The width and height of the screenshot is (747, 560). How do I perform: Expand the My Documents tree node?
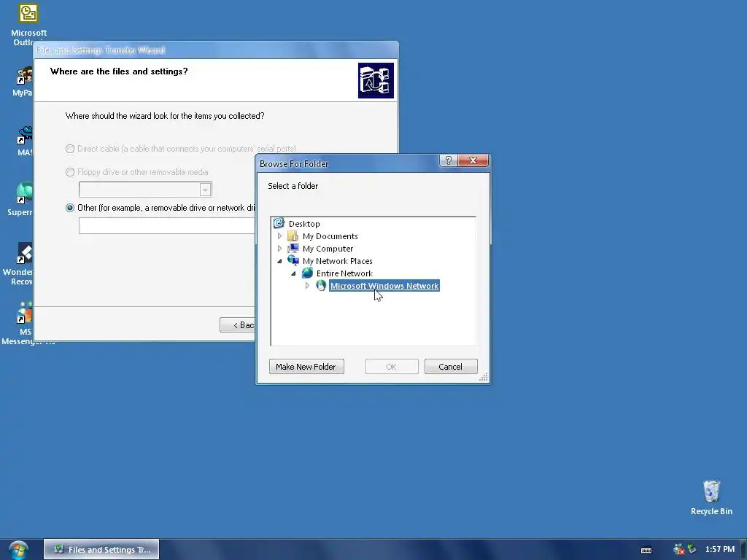pyautogui.click(x=279, y=236)
